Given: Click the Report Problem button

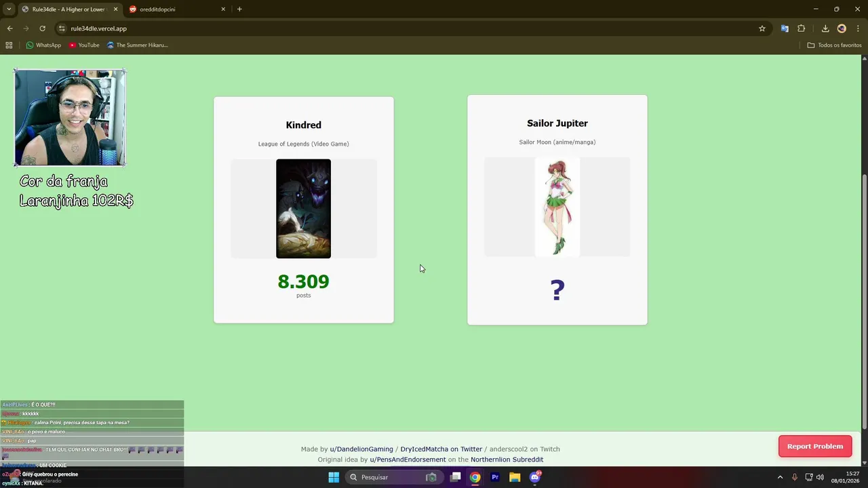Looking at the screenshot, I should click(x=815, y=446).
